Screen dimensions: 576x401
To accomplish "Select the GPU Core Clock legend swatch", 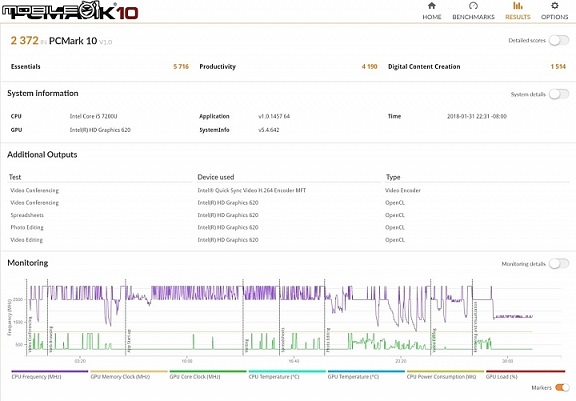I will 208,371.
